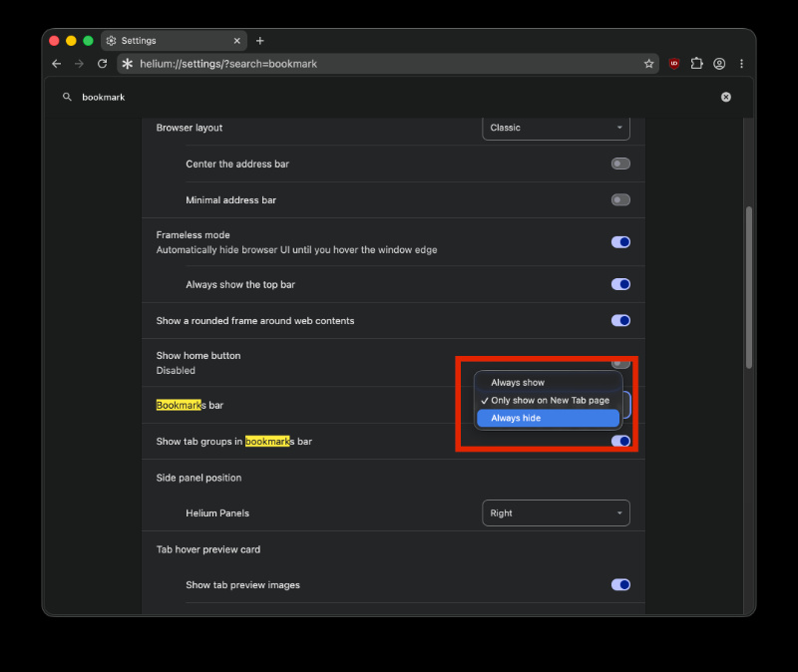Pick Only show on New Tab page

(x=548, y=401)
